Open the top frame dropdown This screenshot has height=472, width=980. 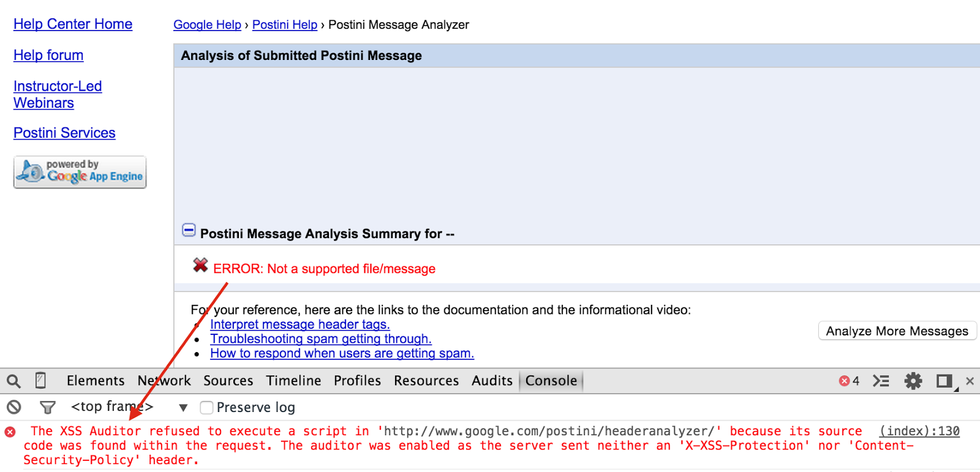[183, 408]
